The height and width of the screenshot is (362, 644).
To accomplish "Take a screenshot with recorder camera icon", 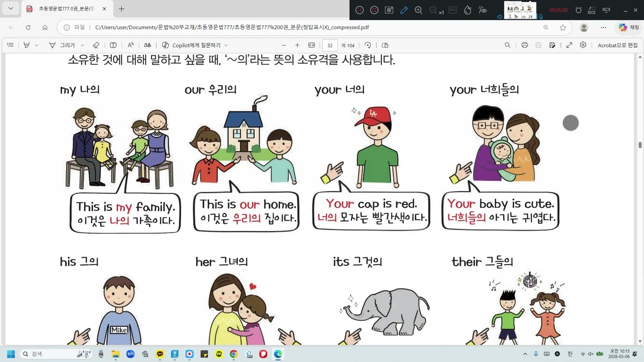I will 389,10.
